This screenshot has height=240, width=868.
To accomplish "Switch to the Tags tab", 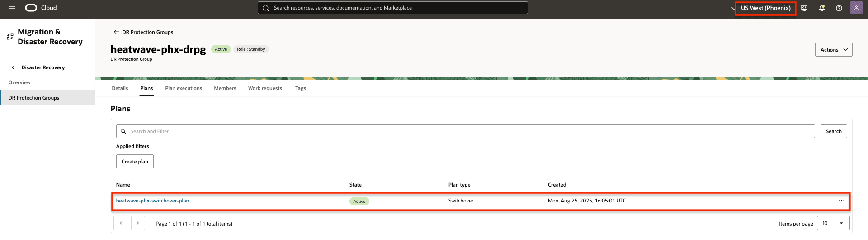I will click(301, 88).
